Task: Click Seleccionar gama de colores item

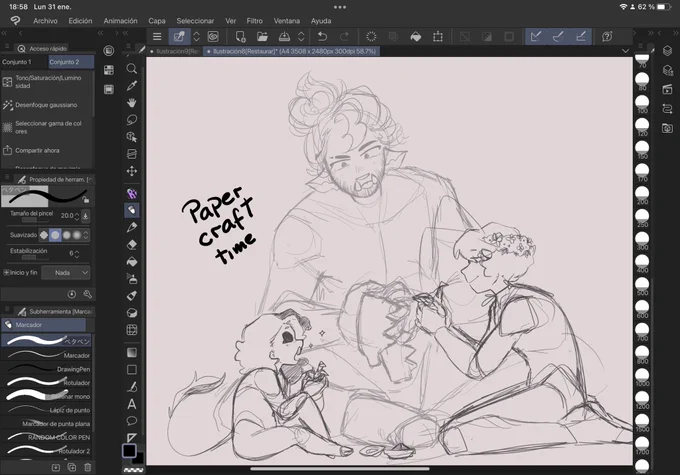Action: [x=47, y=128]
